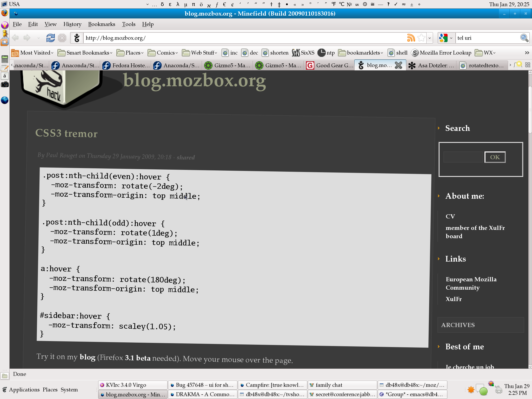Screen dimensions: 532x399
Task: Open the ntp clock bookmark
Action: tap(326, 53)
